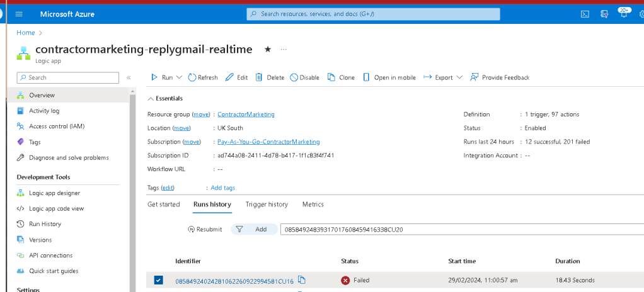644x292 pixels.
Task: Add a filter with Add button
Action: 254,229
